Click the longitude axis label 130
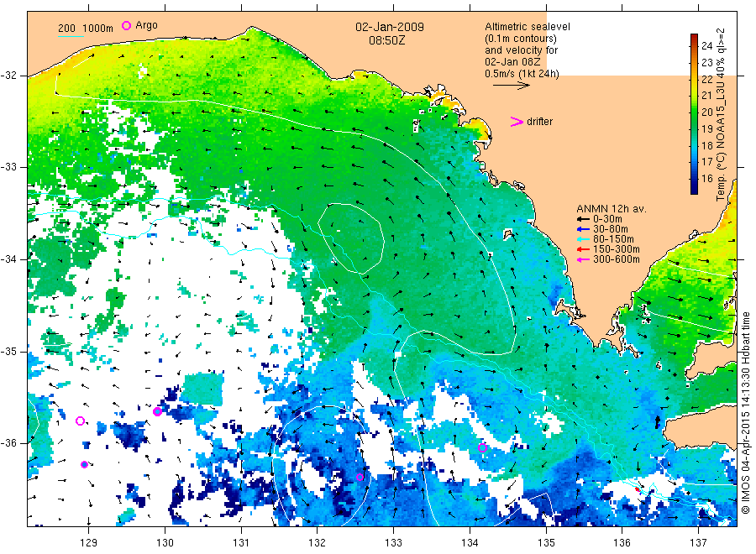 click(165, 543)
